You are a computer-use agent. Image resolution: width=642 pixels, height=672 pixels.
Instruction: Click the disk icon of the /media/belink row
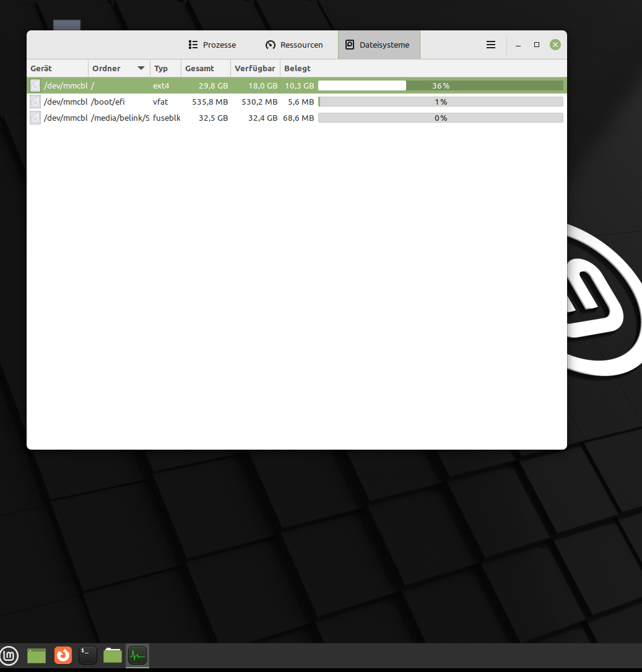pyautogui.click(x=35, y=118)
